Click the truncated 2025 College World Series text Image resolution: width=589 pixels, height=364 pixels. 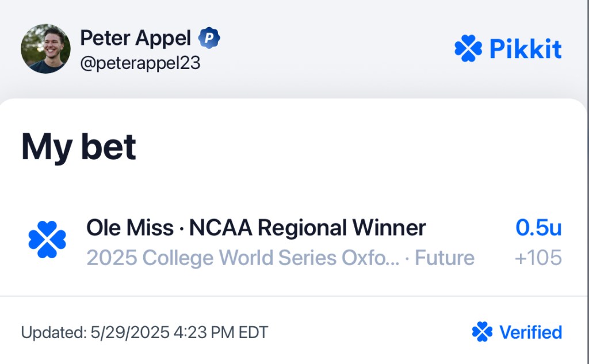243,258
